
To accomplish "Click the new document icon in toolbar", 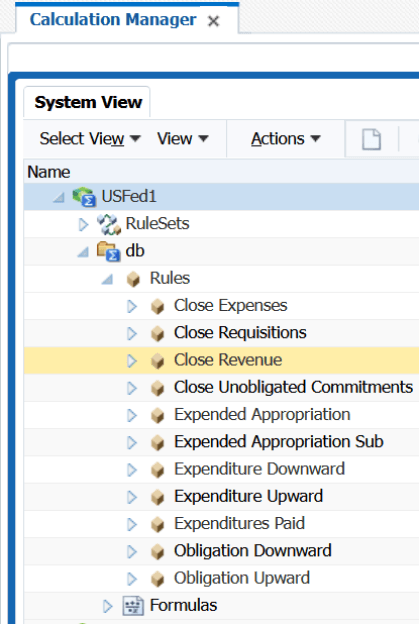I will pos(371,139).
